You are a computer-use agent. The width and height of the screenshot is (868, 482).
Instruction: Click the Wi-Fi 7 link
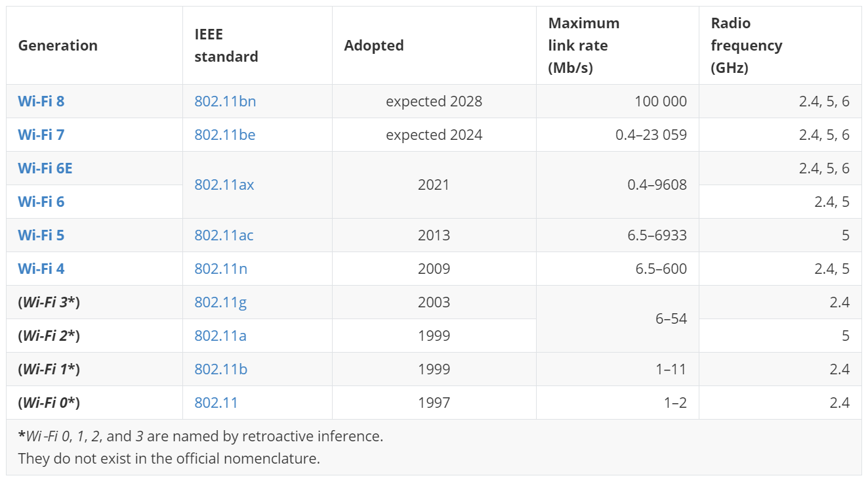tap(41, 135)
